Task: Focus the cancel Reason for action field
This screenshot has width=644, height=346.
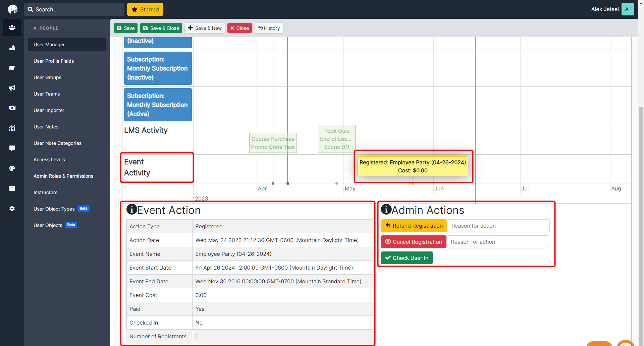Action: tap(498, 242)
